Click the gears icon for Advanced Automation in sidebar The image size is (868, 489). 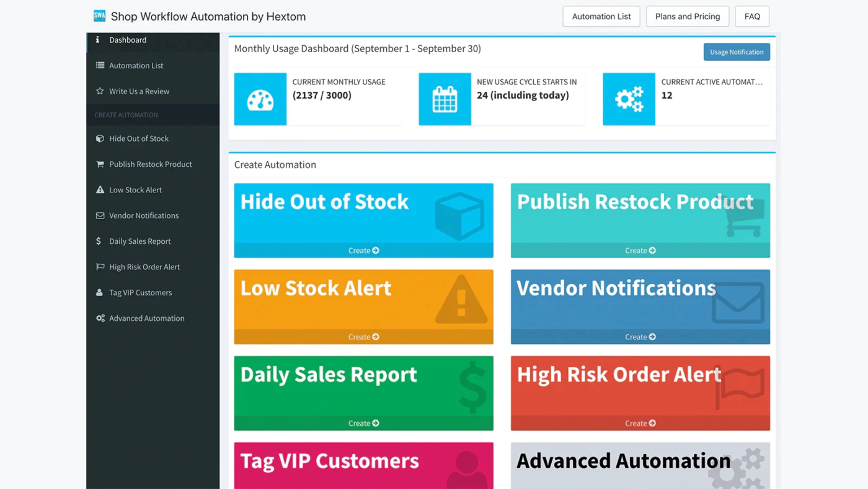coord(100,318)
